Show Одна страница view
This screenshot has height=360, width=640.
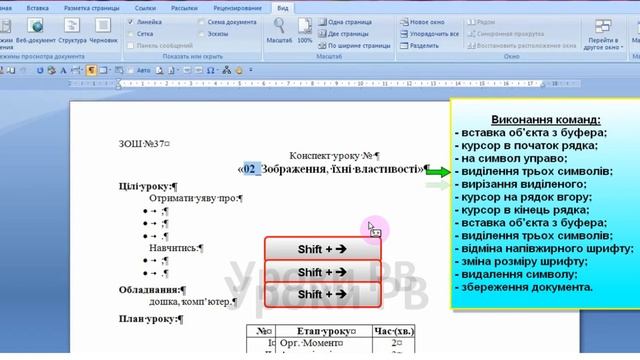coord(345,22)
